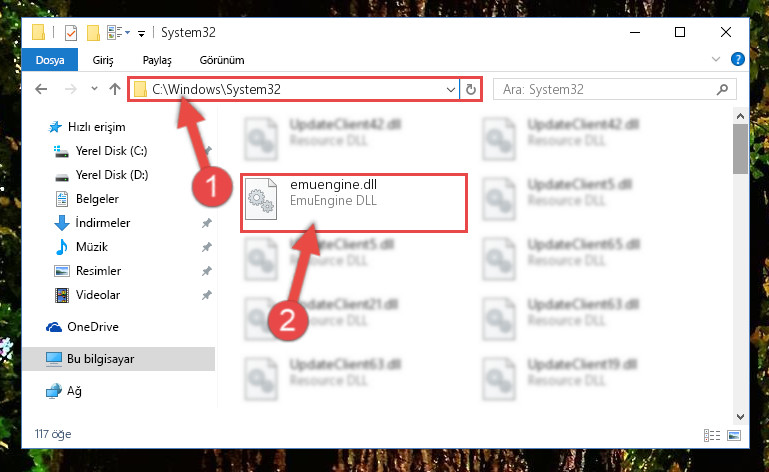Open the Customize Quick Access Toolbar dropdown
The width and height of the screenshot is (769, 472).
pos(141,33)
